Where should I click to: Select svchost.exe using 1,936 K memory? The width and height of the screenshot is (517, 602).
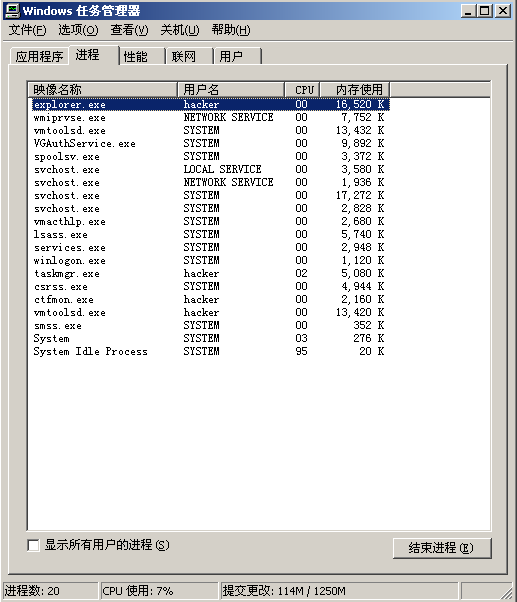pos(210,182)
